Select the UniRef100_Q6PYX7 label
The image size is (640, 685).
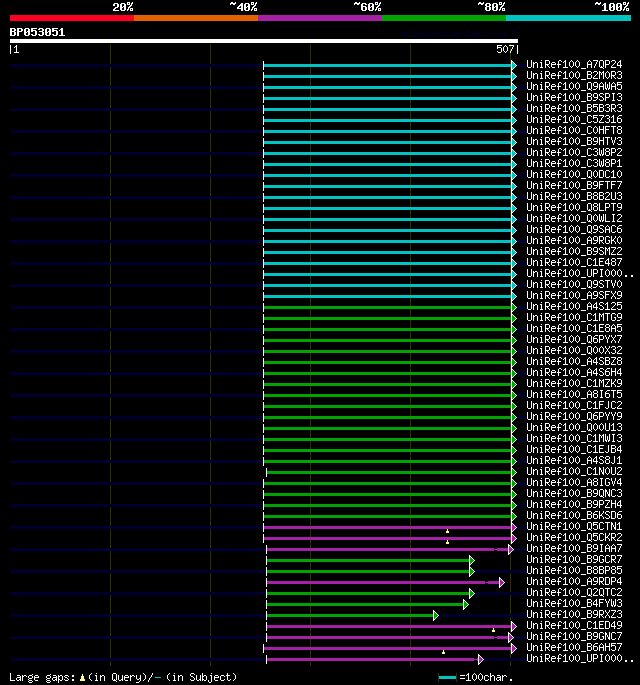pyautogui.click(x=574, y=339)
